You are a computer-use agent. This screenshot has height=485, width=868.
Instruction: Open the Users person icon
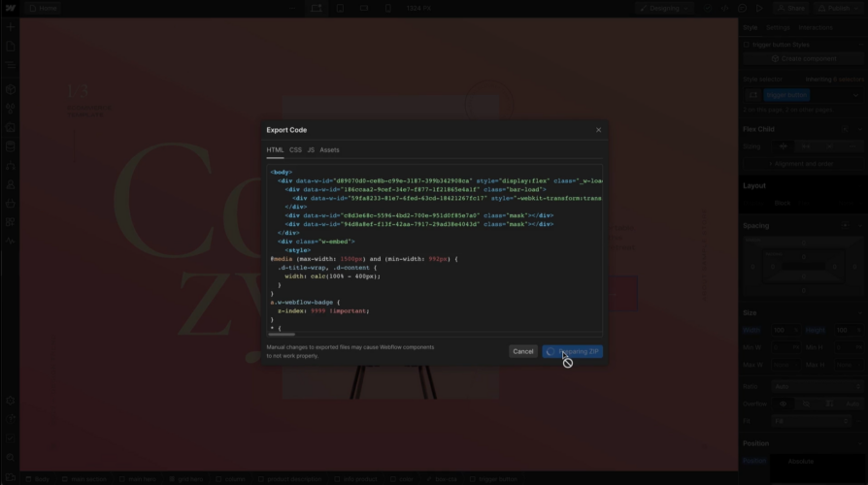click(x=10, y=184)
